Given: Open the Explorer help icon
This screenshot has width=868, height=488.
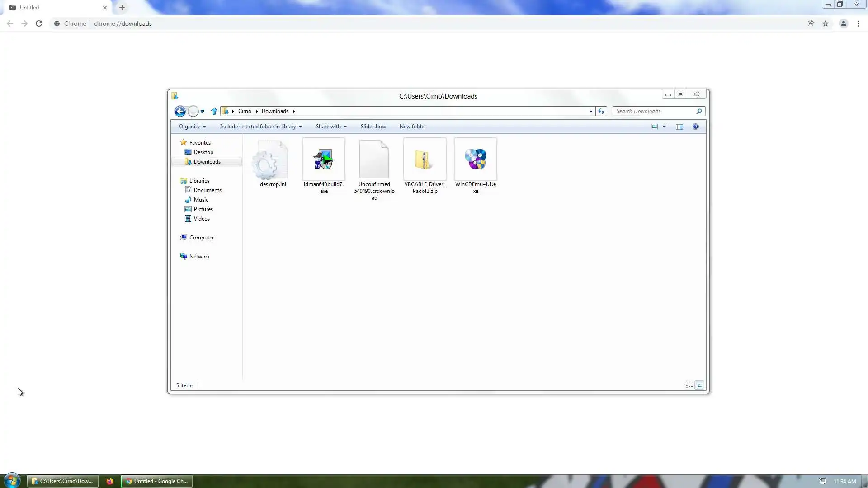Looking at the screenshot, I should click(696, 127).
